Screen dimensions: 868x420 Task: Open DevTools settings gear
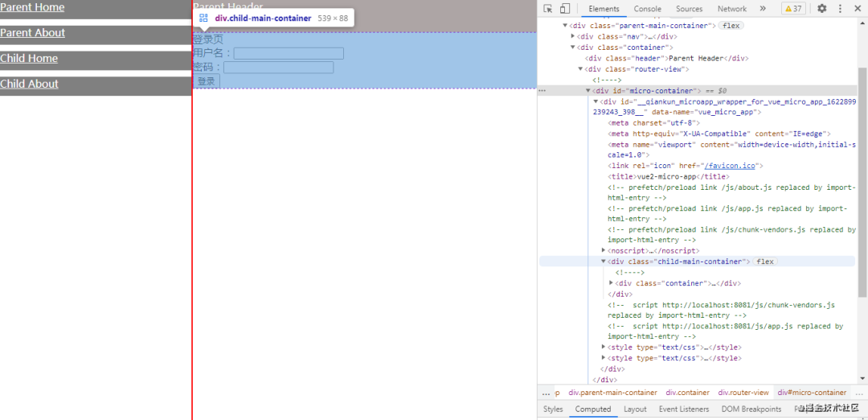(822, 8)
